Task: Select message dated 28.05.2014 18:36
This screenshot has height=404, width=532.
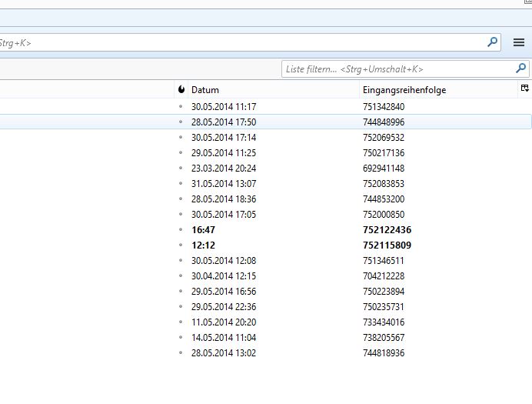Action: (224, 199)
